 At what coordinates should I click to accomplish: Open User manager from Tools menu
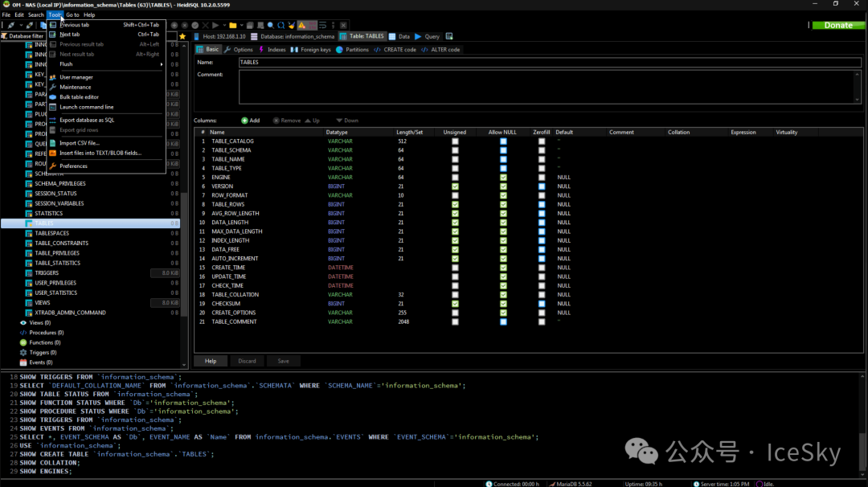point(76,77)
